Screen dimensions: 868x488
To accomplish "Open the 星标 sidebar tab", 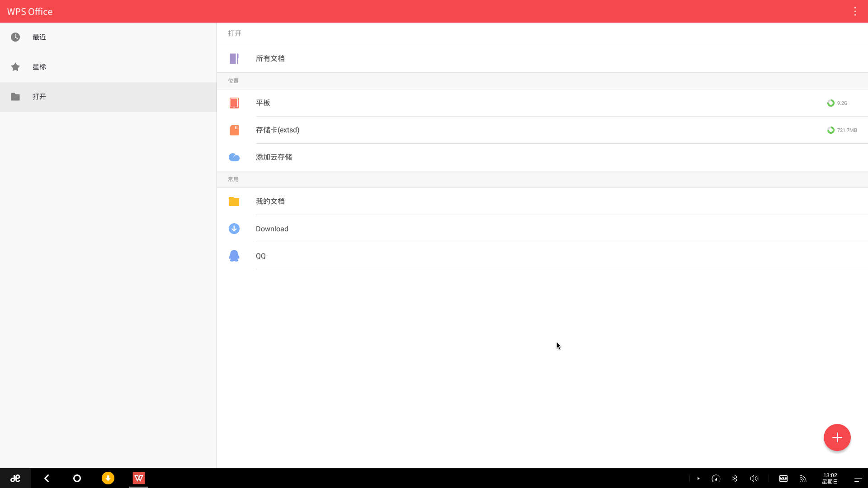I will 108,67.
